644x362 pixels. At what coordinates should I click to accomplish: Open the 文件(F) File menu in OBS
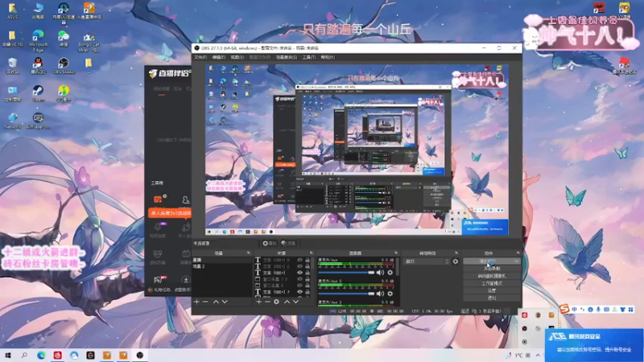click(x=200, y=57)
